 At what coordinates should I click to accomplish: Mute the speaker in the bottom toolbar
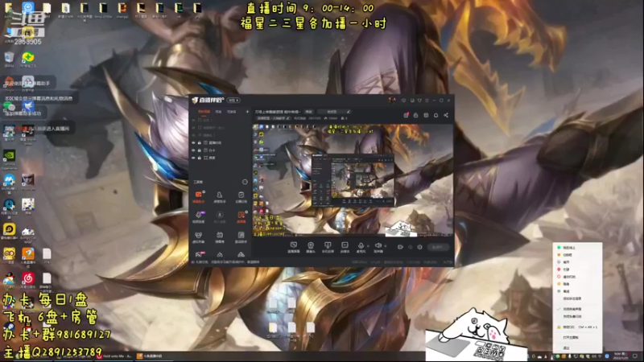click(x=378, y=247)
